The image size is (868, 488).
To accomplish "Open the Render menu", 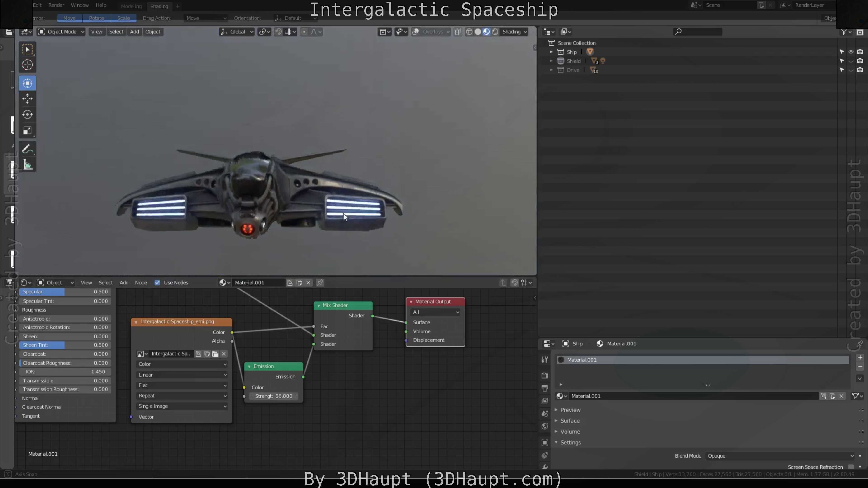I will 56,5.
